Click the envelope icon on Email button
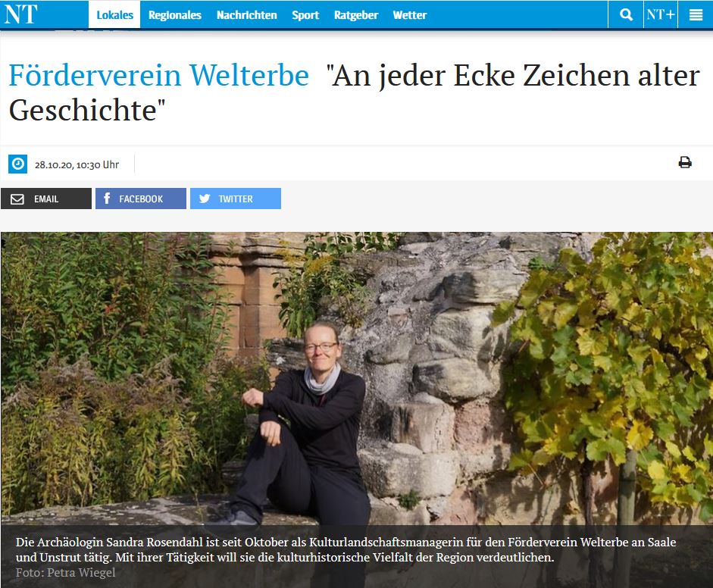Viewport: 713px width, 588px height. point(17,199)
